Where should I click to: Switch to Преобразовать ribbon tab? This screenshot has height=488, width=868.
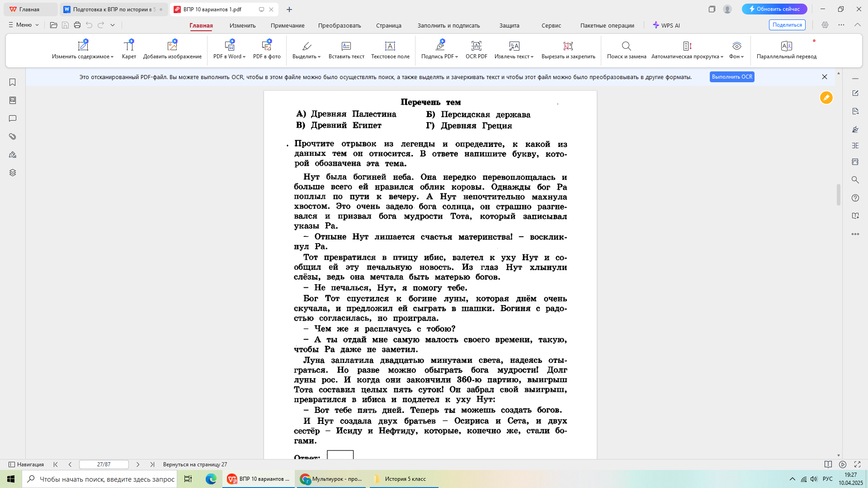(x=340, y=25)
